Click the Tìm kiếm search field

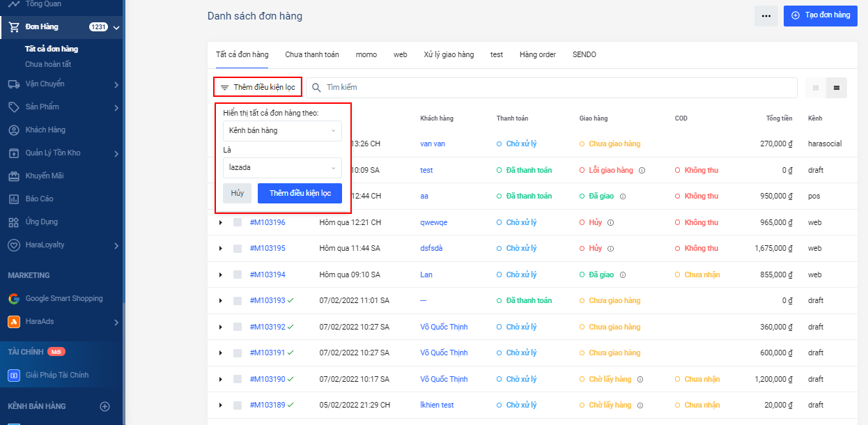pos(557,88)
